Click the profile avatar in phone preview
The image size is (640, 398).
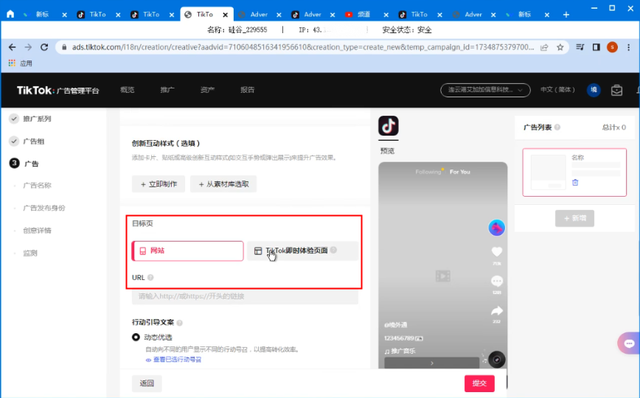(x=496, y=228)
